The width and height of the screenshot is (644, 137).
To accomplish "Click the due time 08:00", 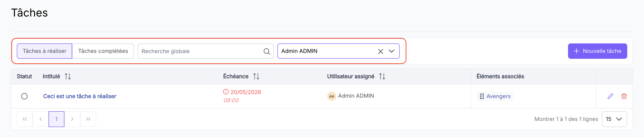I will [x=231, y=100].
